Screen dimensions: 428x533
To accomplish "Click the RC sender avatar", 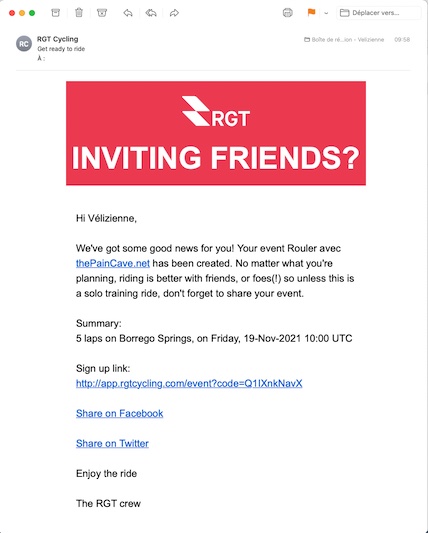I will [x=24, y=44].
